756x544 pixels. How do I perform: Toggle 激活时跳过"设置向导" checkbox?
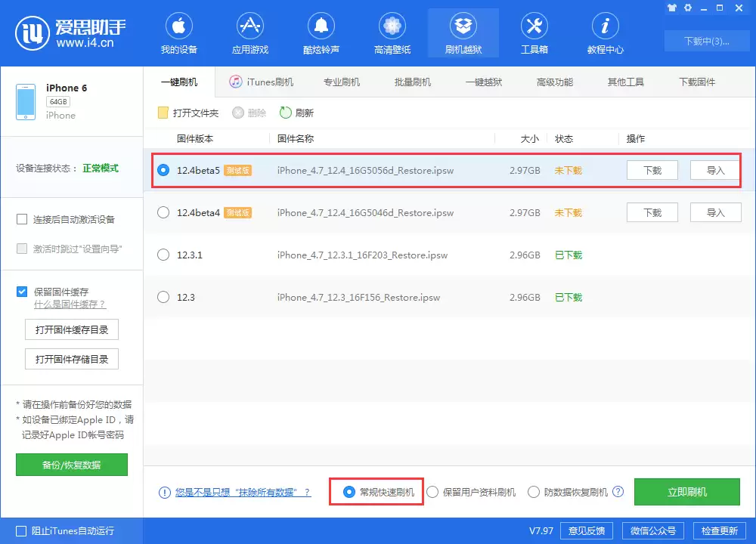tap(22, 249)
